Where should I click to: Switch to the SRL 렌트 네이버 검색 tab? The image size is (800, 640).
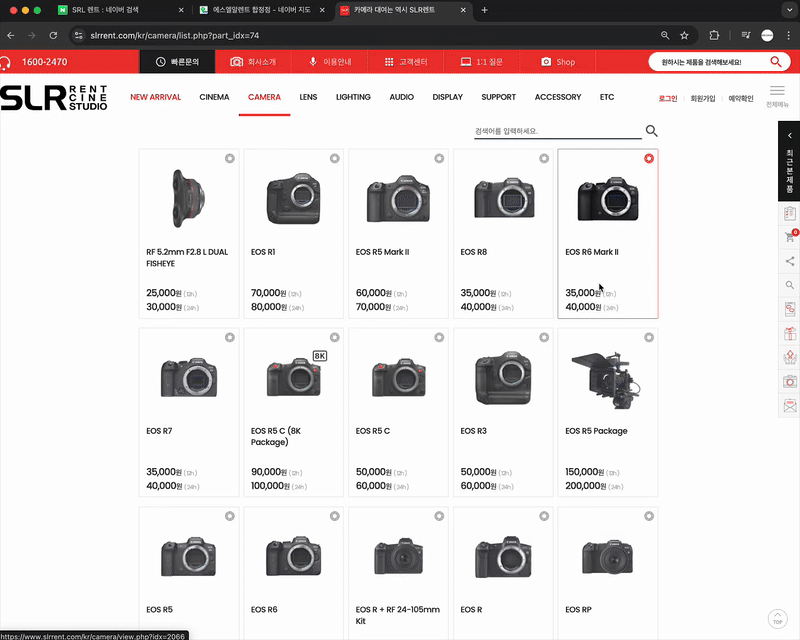coord(120,10)
